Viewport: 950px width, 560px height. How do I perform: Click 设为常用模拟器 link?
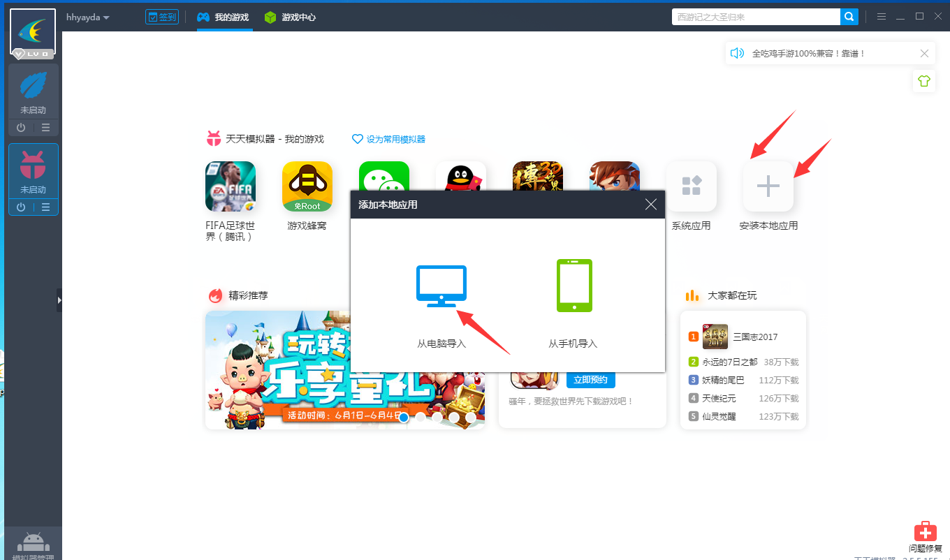(x=388, y=139)
